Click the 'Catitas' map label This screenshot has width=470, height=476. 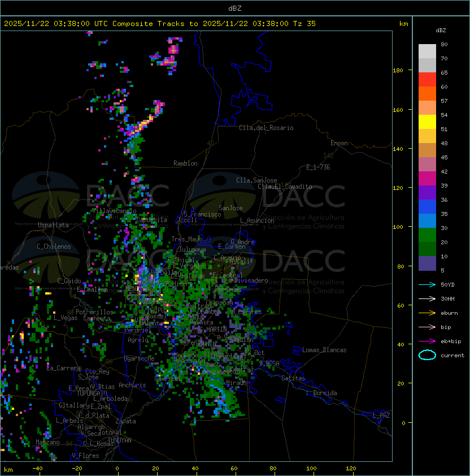tap(293, 378)
